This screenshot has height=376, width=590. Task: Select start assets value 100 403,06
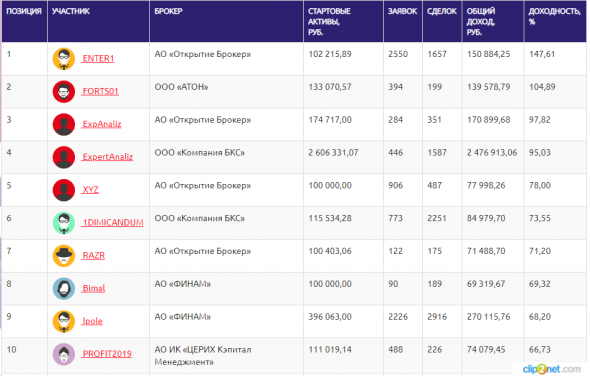pos(330,251)
